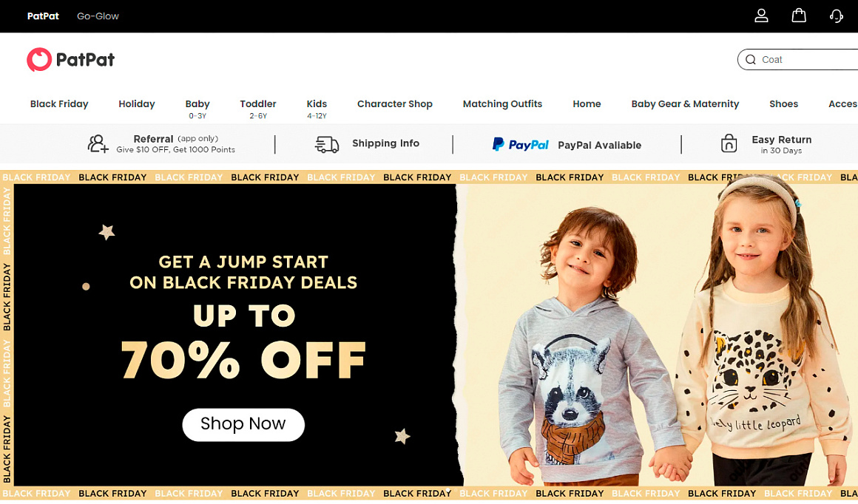
Task: Click the PatPat logo
Action: [70, 60]
